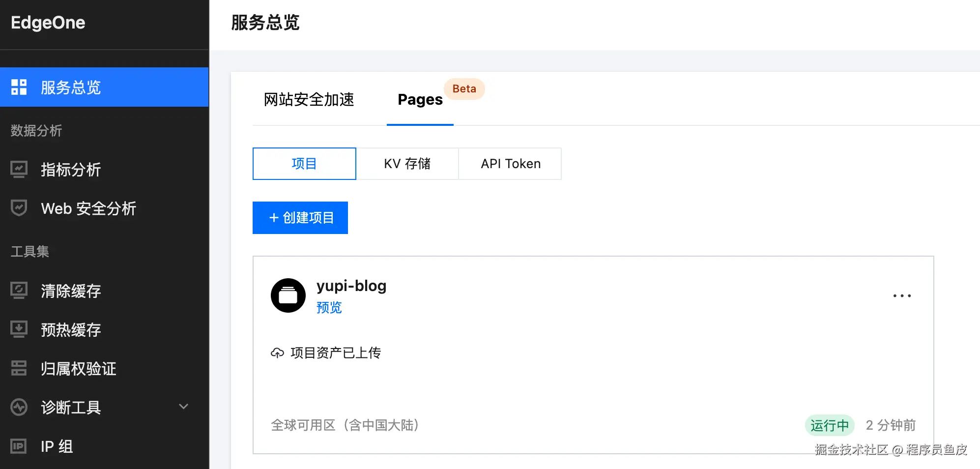This screenshot has height=469, width=980.
Task: Expand the 诊断工具 chevron arrow
Action: [183, 407]
